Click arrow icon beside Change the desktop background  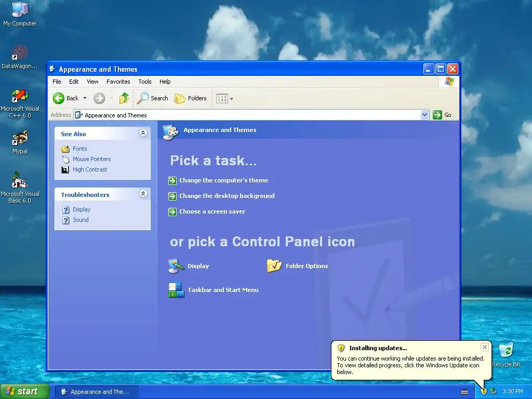pyautogui.click(x=172, y=196)
